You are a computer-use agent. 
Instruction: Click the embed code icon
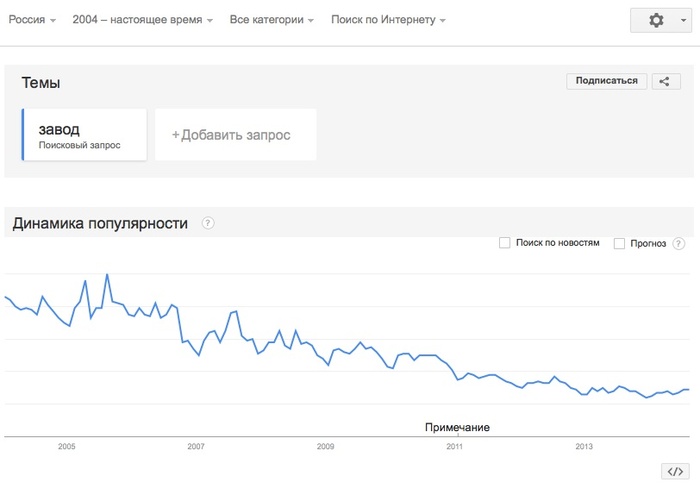(x=674, y=471)
